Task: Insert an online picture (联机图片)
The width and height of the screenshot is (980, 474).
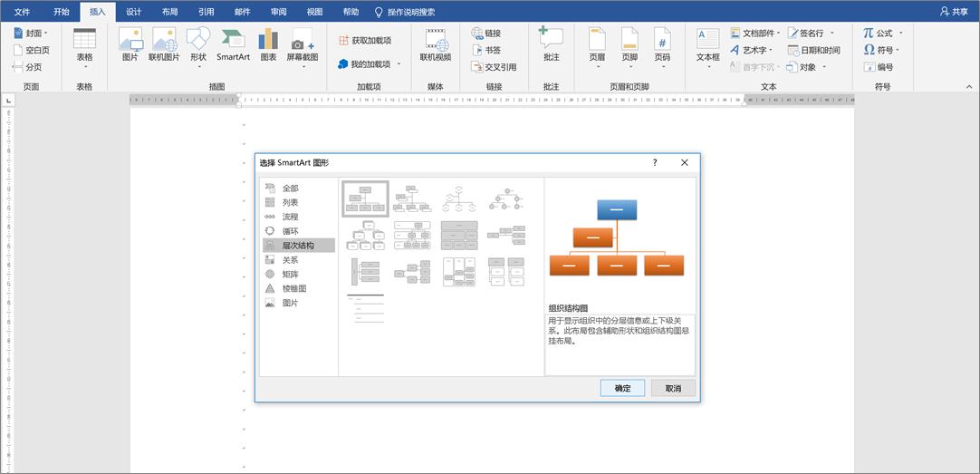Action: click(x=164, y=45)
